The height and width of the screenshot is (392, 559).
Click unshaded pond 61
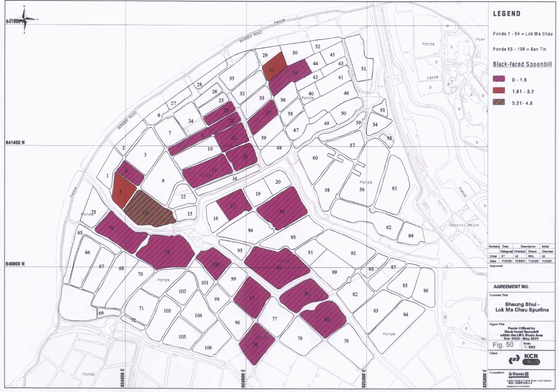coord(393,186)
